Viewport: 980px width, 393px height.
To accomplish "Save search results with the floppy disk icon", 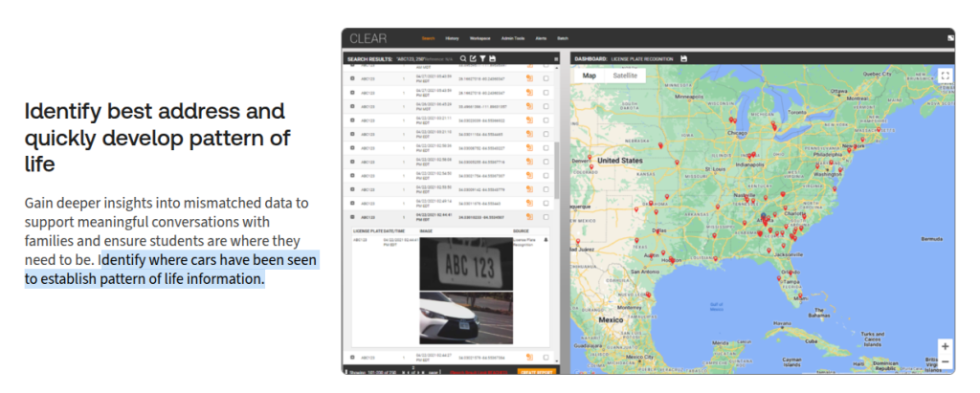I will click(x=492, y=58).
